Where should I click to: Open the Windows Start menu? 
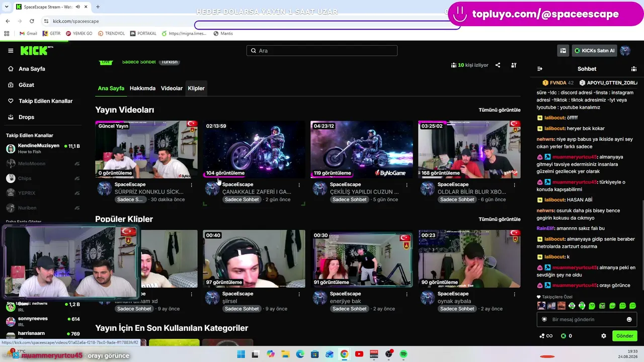point(241,354)
